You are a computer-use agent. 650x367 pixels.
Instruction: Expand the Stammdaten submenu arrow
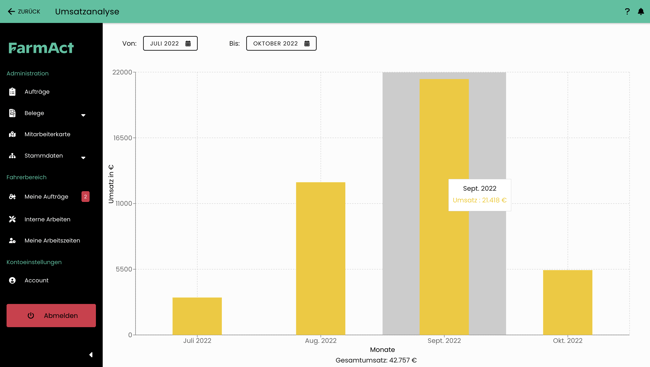click(x=83, y=158)
